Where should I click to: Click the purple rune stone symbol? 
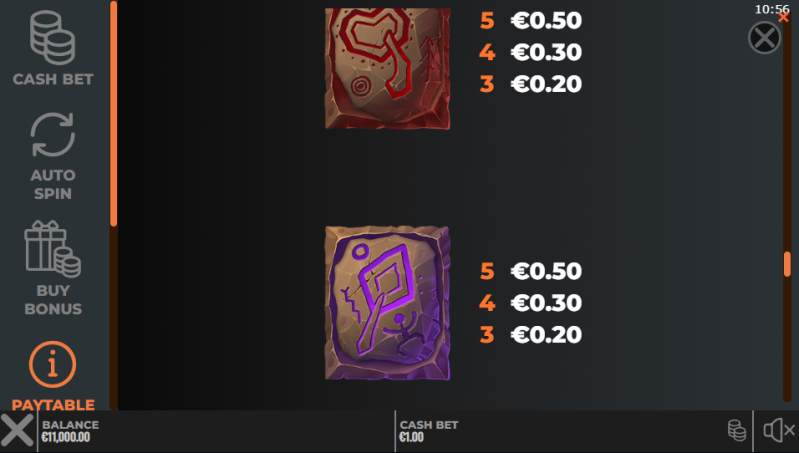click(x=387, y=303)
